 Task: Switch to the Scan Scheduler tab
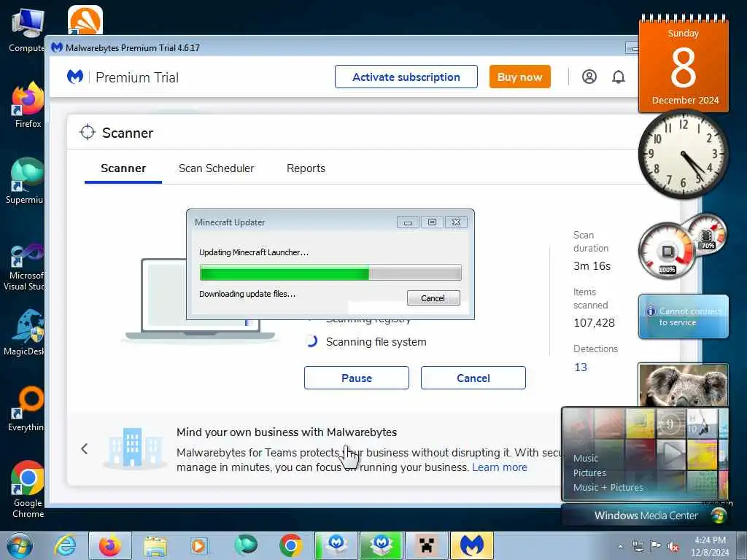tap(216, 168)
